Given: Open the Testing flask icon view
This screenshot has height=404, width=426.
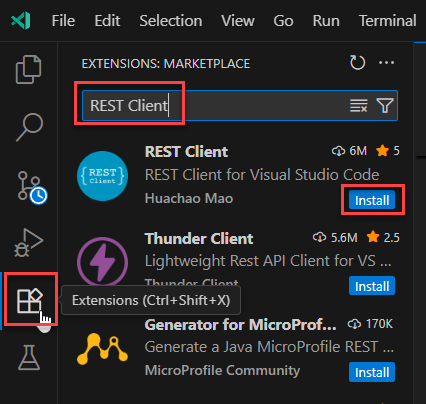Looking at the screenshot, I should click(x=29, y=357).
